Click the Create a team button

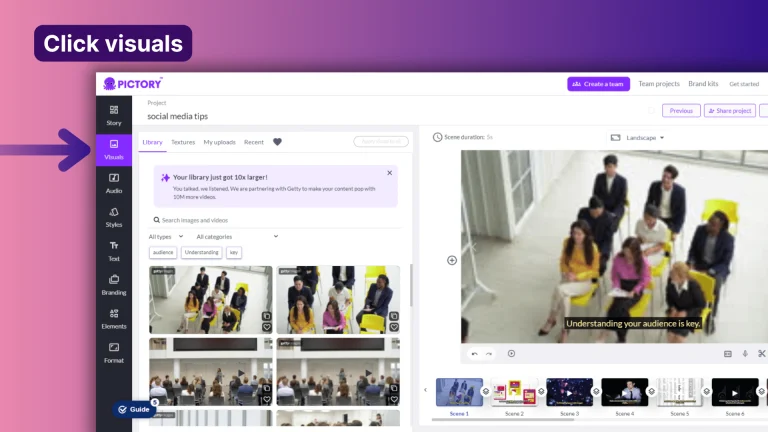[x=599, y=84]
